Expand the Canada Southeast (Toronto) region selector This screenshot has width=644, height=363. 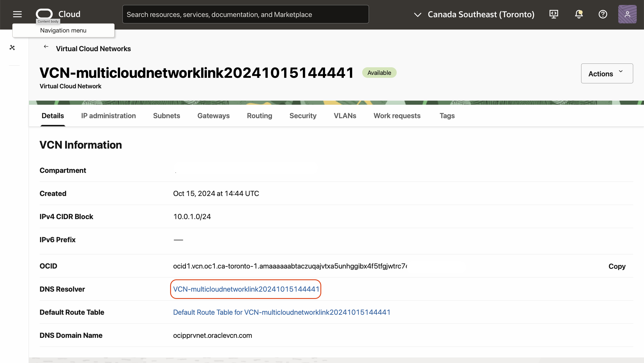pos(474,14)
